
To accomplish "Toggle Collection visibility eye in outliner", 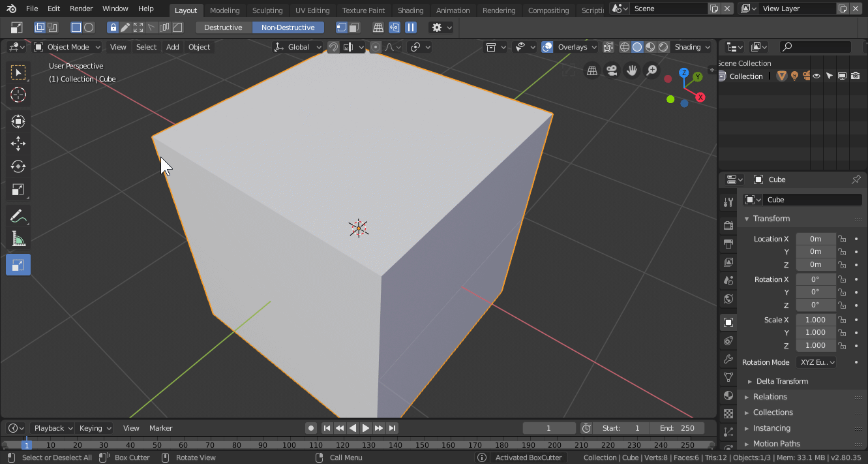I will (x=816, y=76).
